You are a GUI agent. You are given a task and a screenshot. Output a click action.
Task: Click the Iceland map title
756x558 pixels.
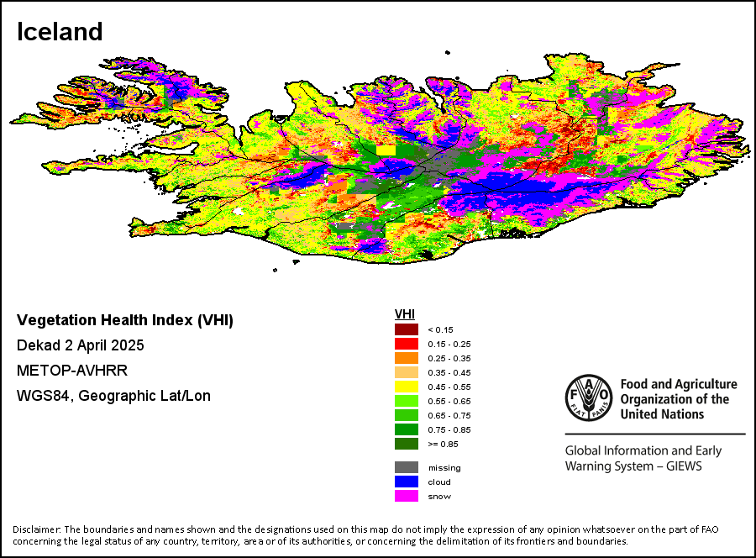click(60, 32)
